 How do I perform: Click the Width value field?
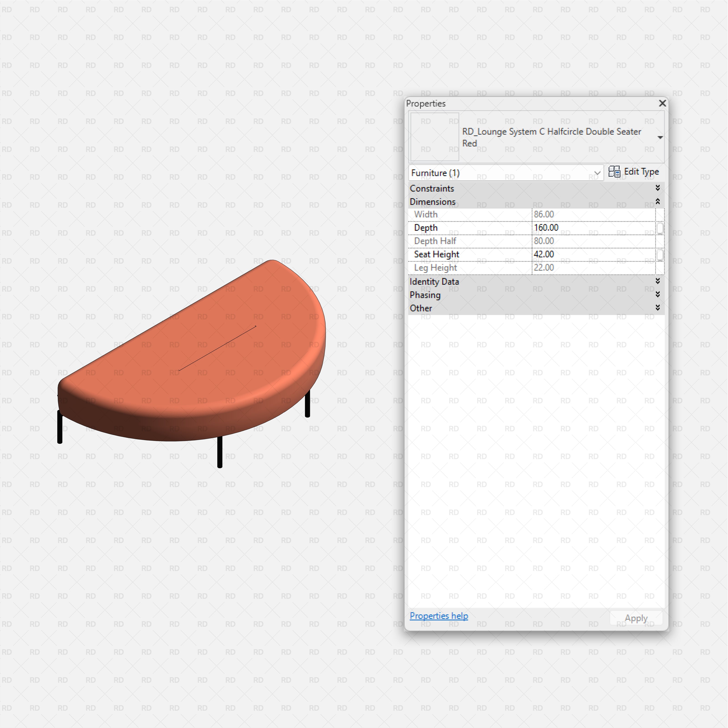584,214
